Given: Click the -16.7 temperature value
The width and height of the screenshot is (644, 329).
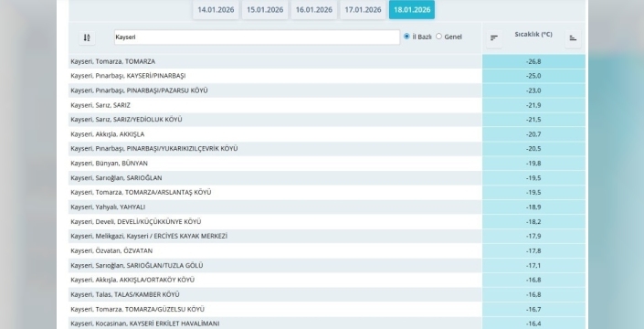Looking at the screenshot, I should click(533, 309).
